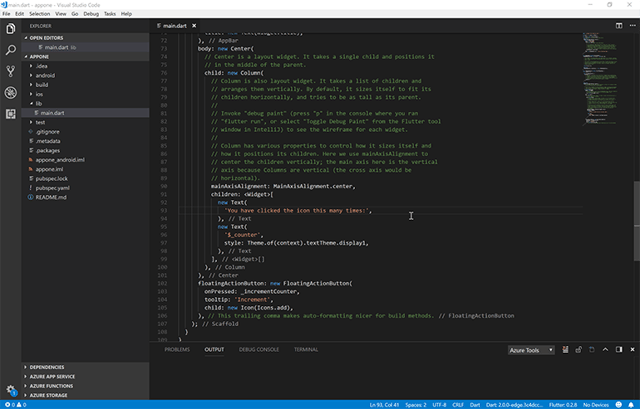
Task: Open the Extensions view in activity bar
Action: (x=11, y=114)
